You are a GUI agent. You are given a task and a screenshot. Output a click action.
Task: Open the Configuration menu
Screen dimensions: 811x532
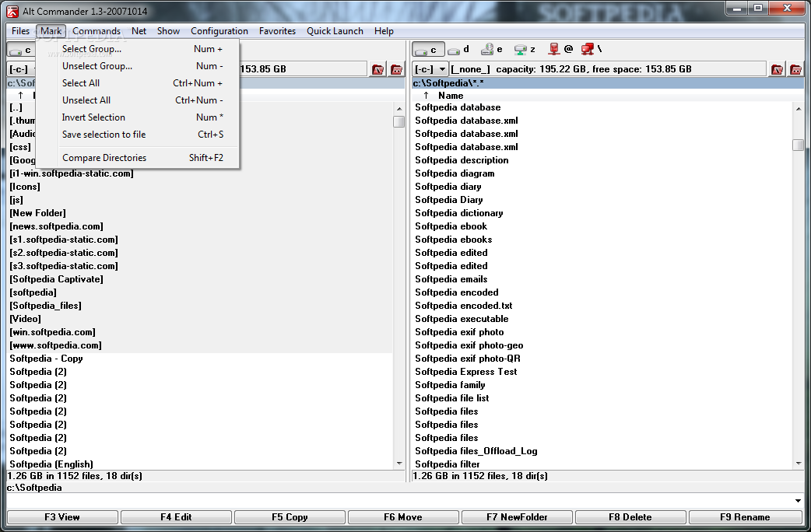tap(219, 31)
